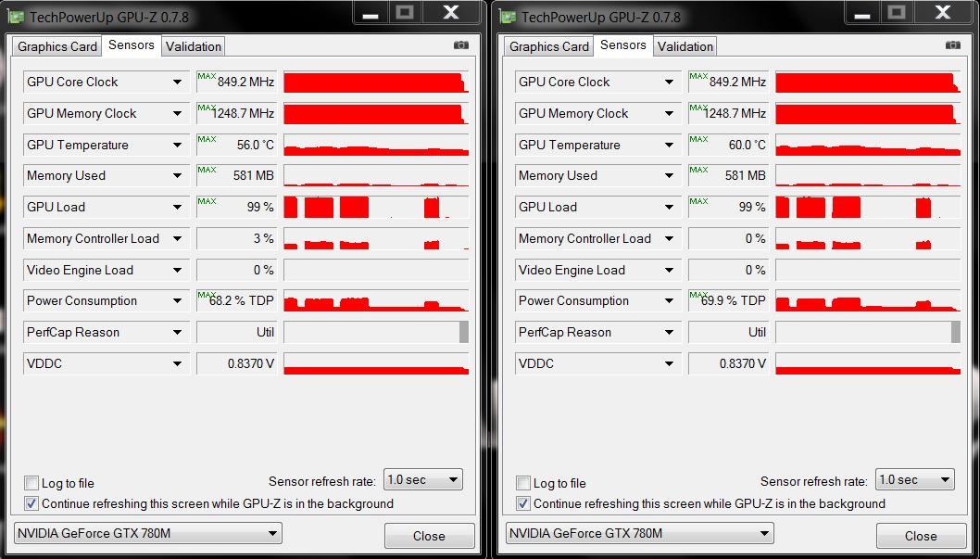
Task: Click the screenshot camera icon in right GPU-Z window
Action: pyautogui.click(x=952, y=45)
